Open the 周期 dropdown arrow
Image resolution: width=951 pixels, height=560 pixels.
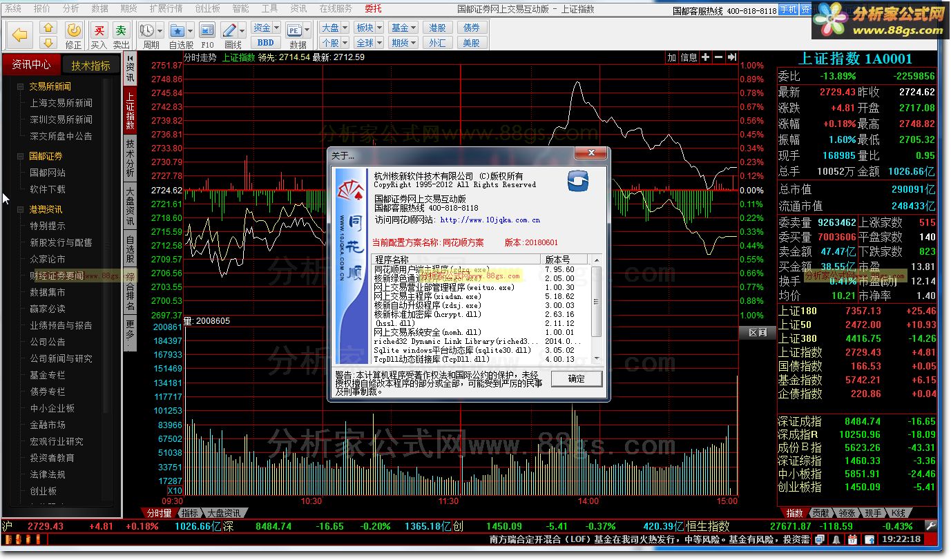click(160, 31)
